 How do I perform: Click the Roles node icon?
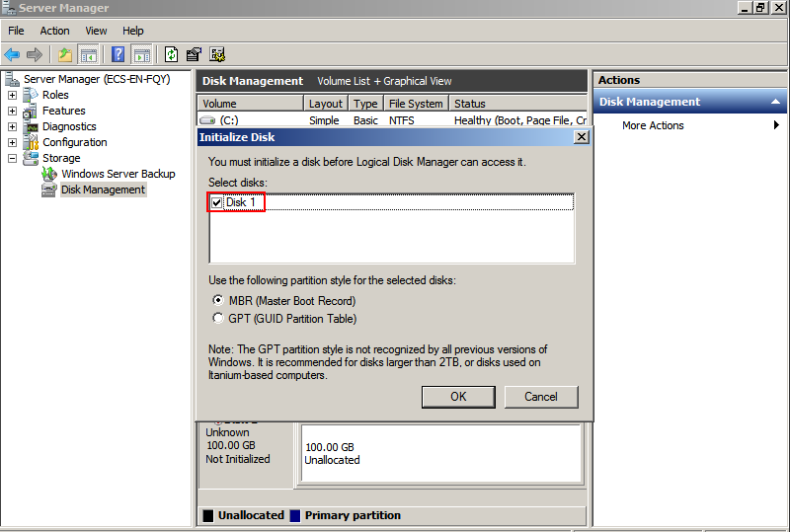[x=31, y=95]
